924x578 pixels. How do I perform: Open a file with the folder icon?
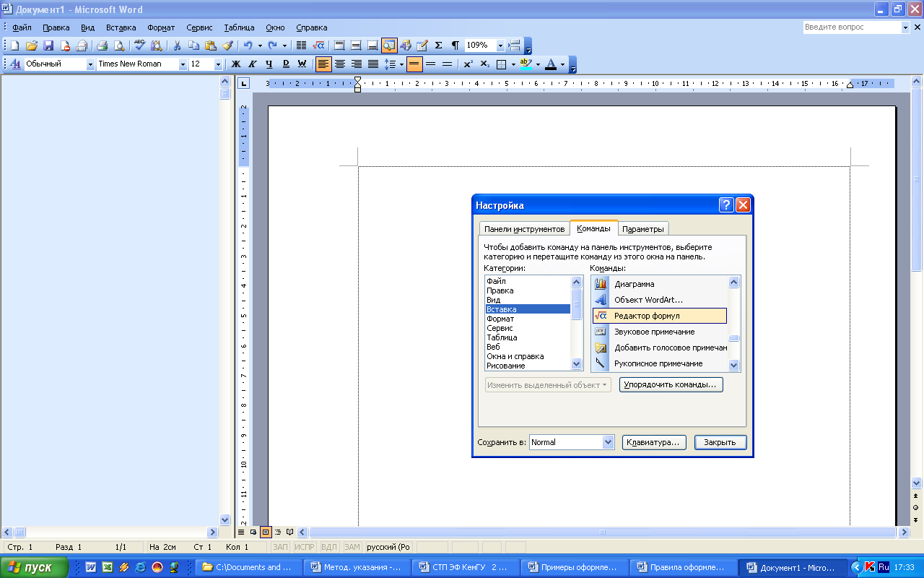click(32, 46)
